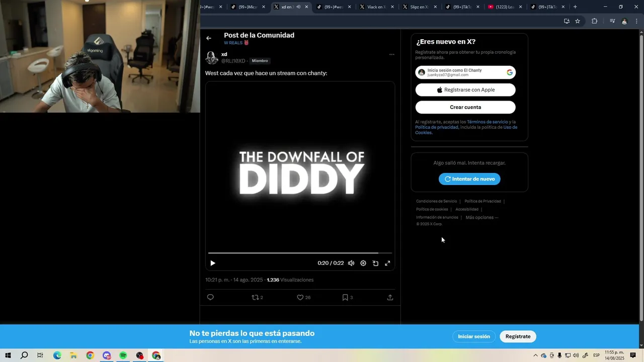
Task: Click the view count 1.236 Visualizaciones
Action: (290, 280)
